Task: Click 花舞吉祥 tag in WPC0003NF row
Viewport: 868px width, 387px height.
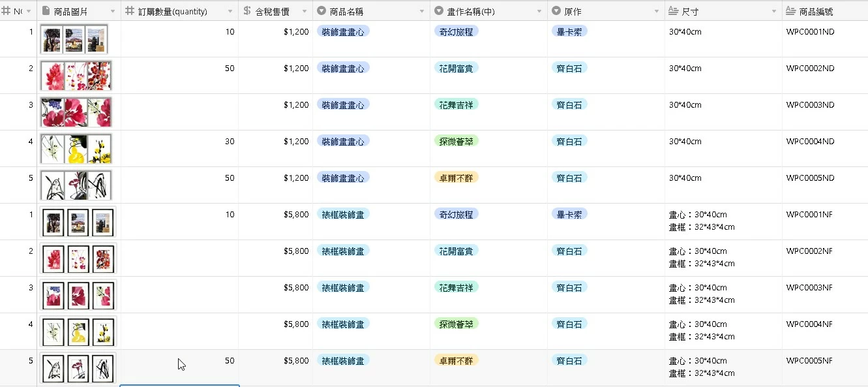Action: (456, 287)
